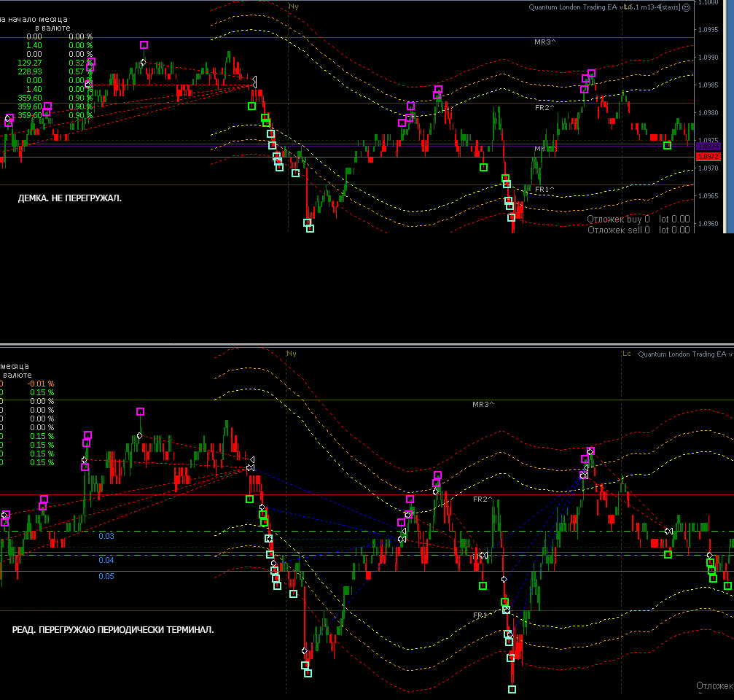Click the MR3^ level label in ДЕМКА chart
734x700 pixels.
click(x=545, y=42)
